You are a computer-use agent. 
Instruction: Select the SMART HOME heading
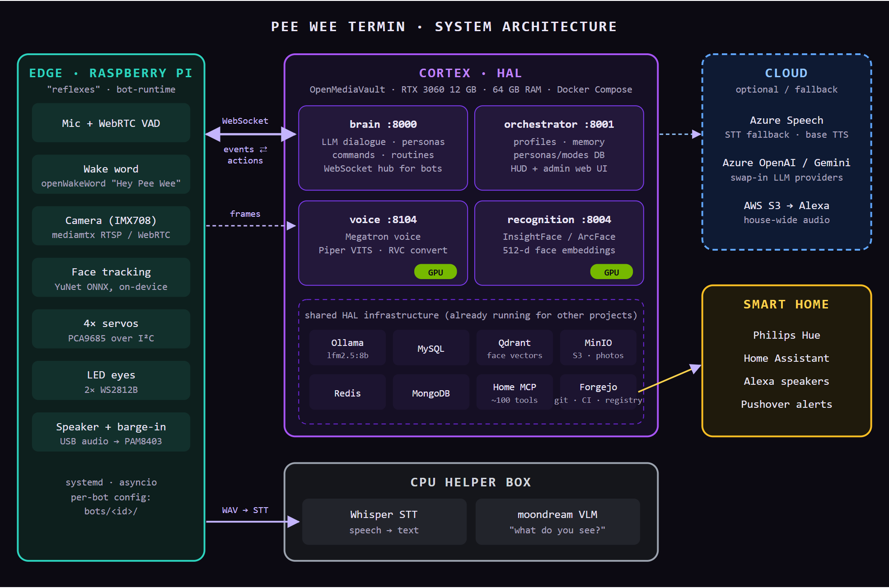coord(786,304)
